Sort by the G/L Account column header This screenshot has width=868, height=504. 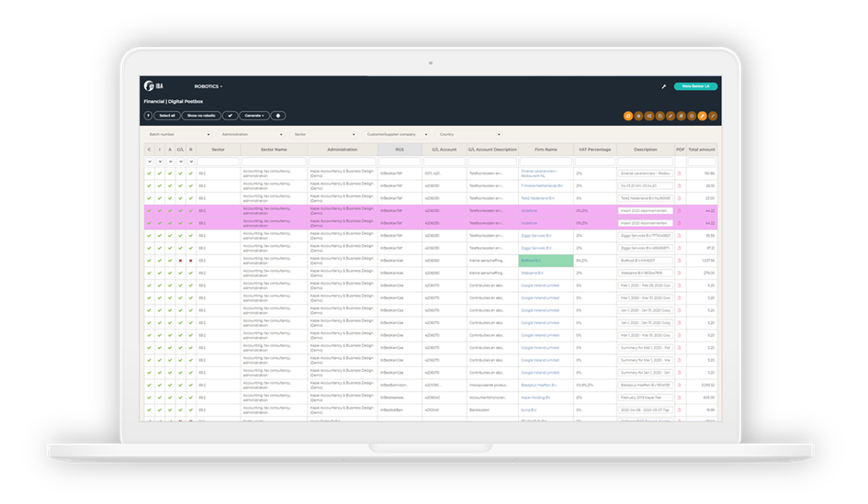pyautogui.click(x=444, y=150)
